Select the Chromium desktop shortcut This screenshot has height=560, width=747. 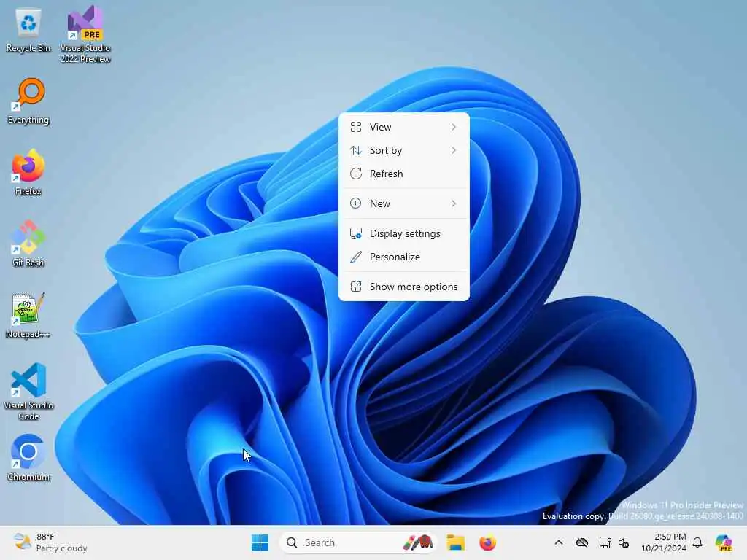[x=28, y=458]
